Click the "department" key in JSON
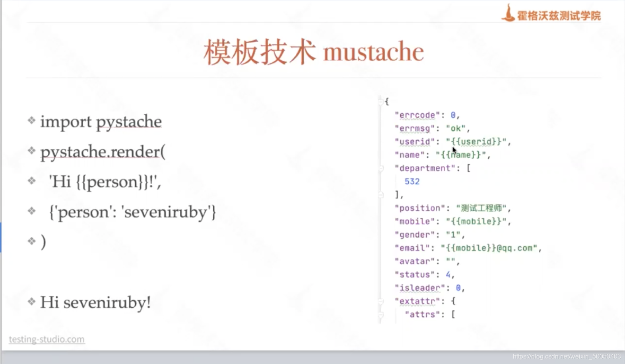 [x=425, y=168]
